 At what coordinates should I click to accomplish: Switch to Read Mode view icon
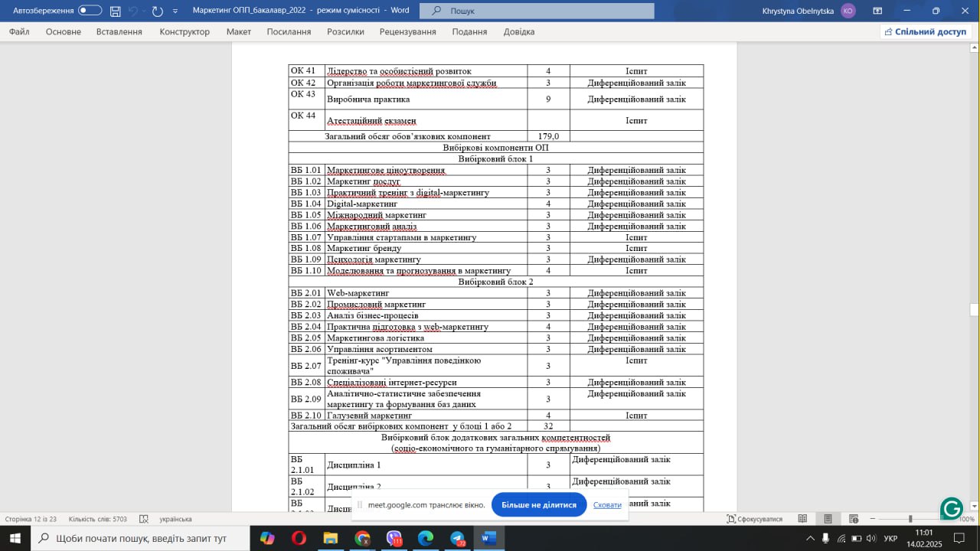coord(802,519)
